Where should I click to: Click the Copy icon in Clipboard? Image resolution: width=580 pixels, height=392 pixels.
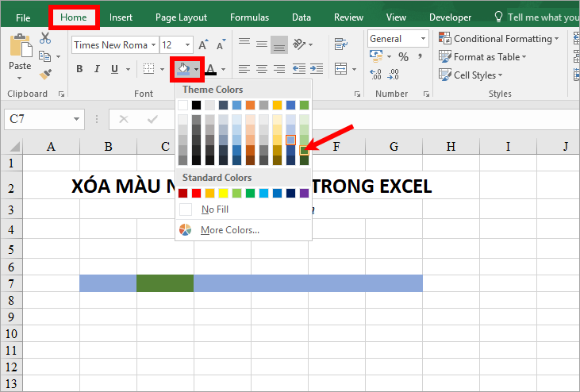pyautogui.click(x=44, y=56)
